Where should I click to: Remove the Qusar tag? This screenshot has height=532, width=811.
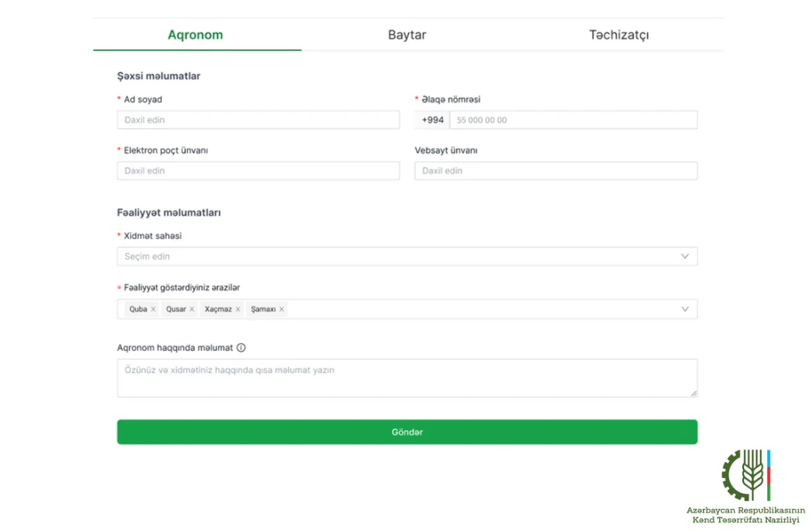point(191,309)
